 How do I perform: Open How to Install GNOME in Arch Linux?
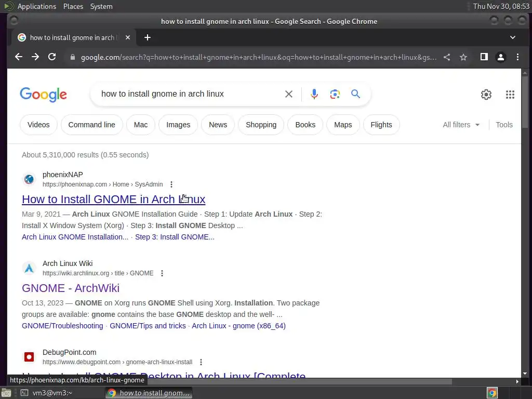(113, 199)
